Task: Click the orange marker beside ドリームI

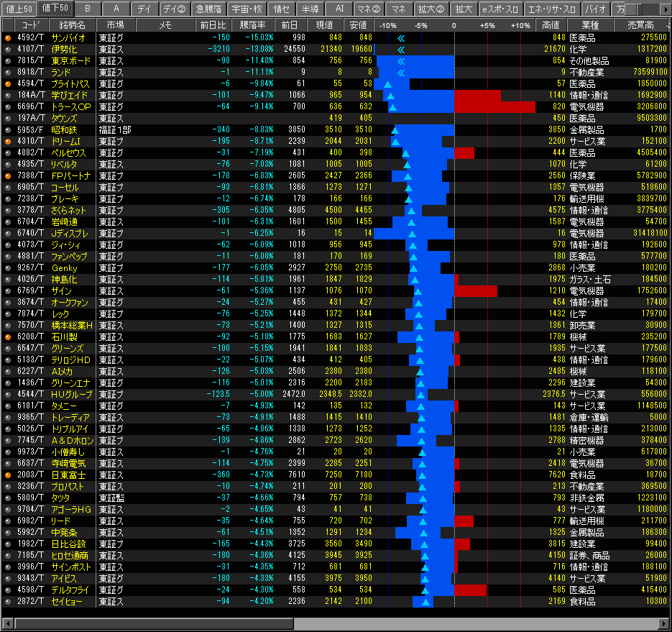Action: pos(8,142)
